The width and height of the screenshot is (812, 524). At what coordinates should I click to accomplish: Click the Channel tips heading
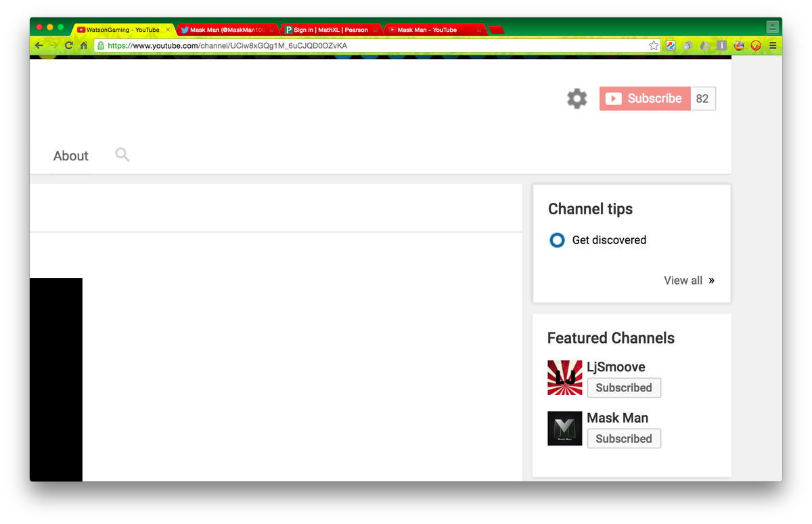pyautogui.click(x=590, y=209)
